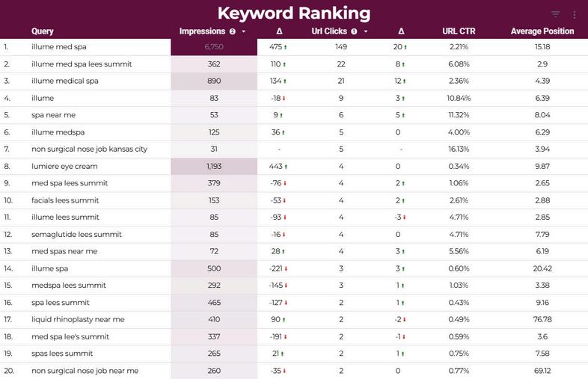588x379 pixels.
Task: Select 'liquid rhinoplasty near me' query
Action: click(78, 319)
